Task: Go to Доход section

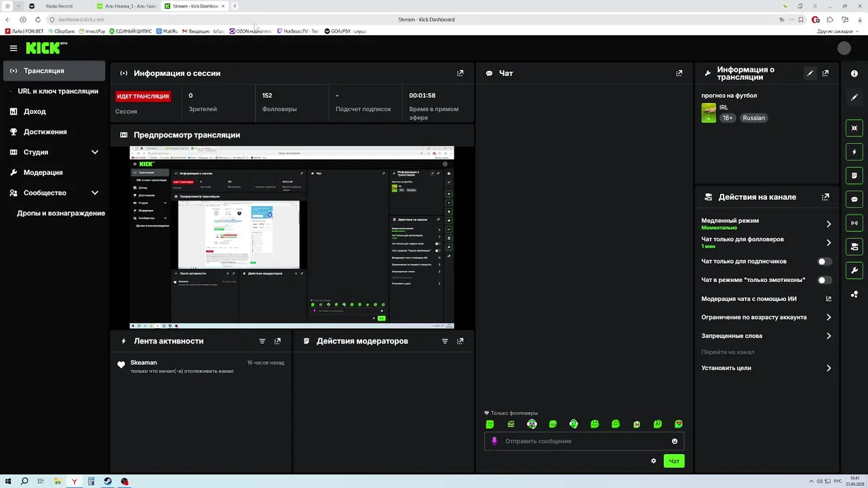Action: tap(54, 111)
